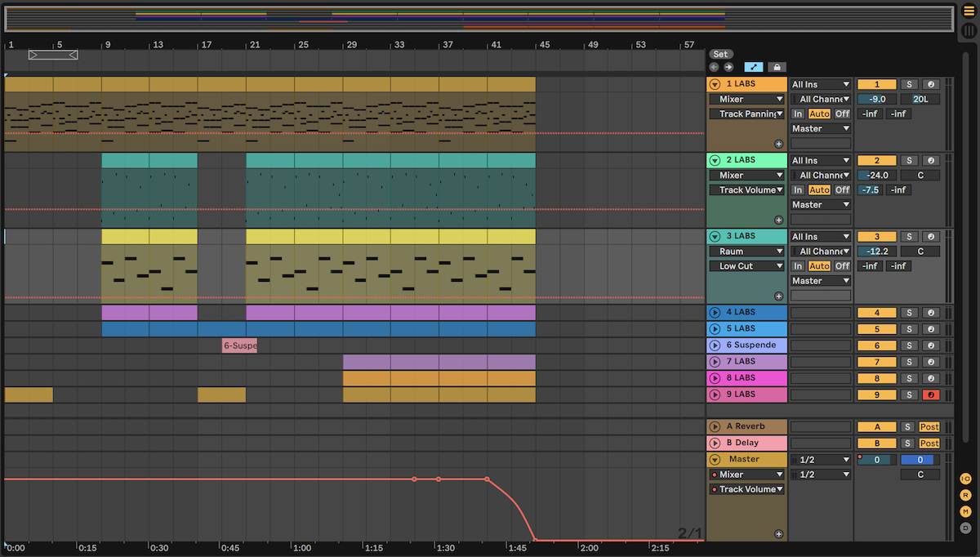Click the 6-Suspe clip in the arrangement
980x557 pixels.
pyautogui.click(x=239, y=345)
